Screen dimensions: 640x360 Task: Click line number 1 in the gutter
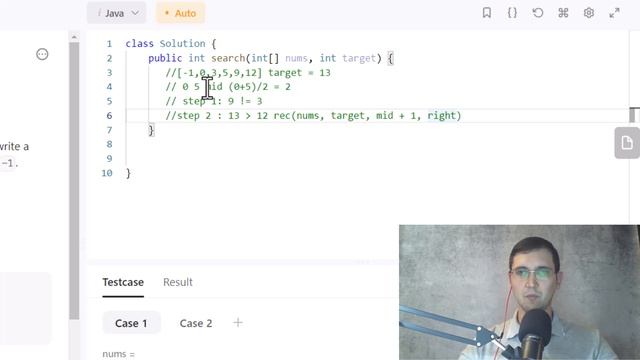(x=109, y=44)
